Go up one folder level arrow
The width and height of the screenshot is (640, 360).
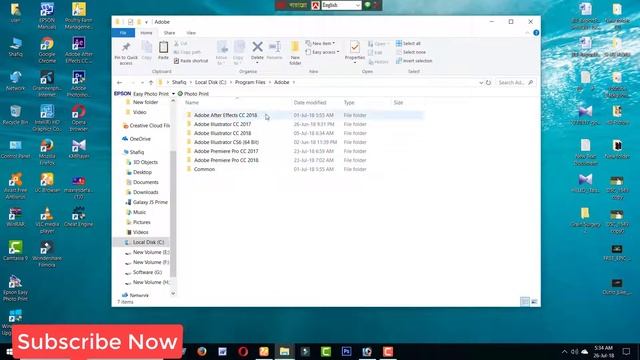[x=151, y=82]
